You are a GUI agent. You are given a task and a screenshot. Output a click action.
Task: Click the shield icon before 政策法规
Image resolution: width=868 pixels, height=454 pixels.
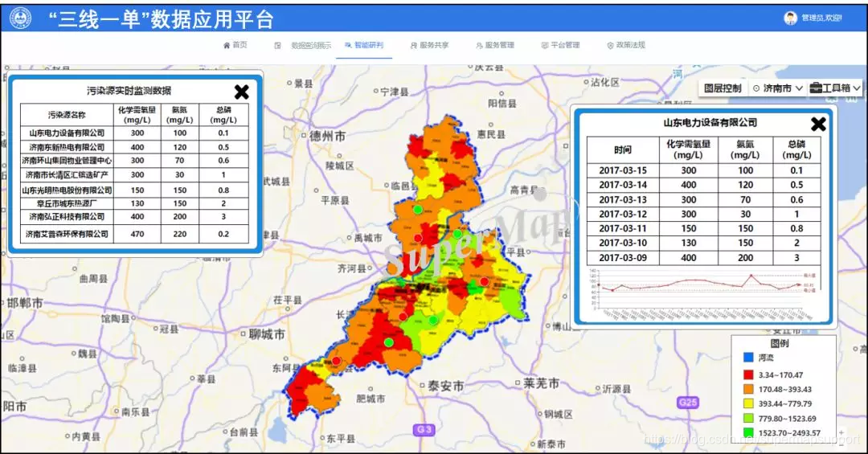(x=610, y=45)
